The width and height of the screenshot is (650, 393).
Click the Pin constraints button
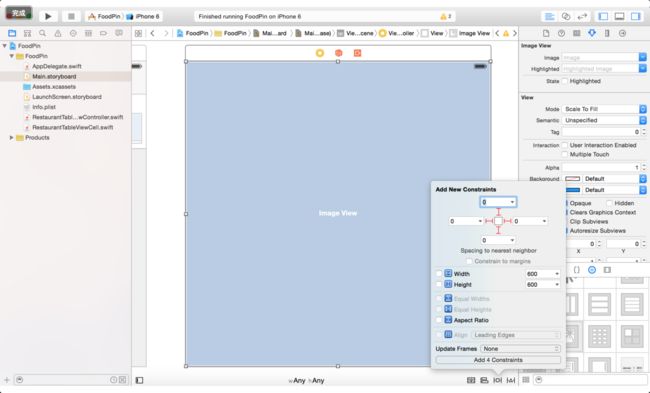click(x=497, y=380)
